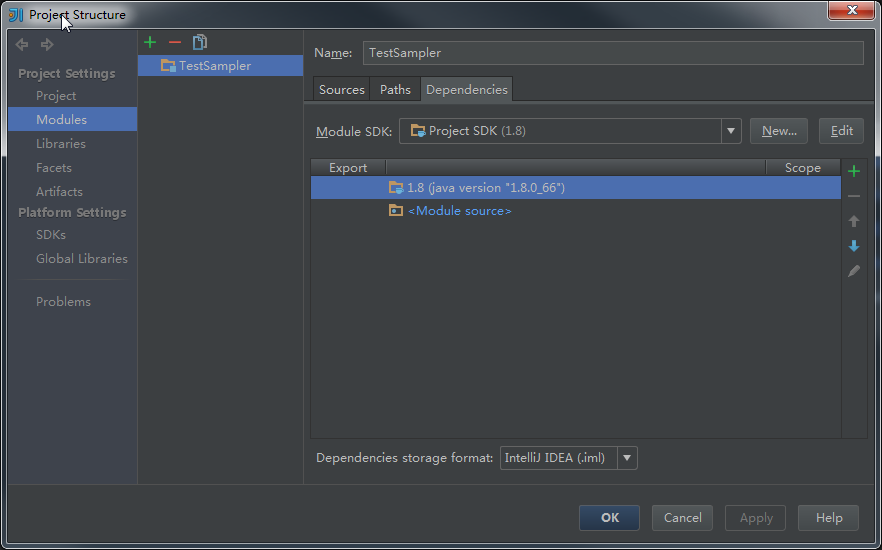Click the IntelliJ logo in title bar

pyautogui.click(x=16, y=14)
